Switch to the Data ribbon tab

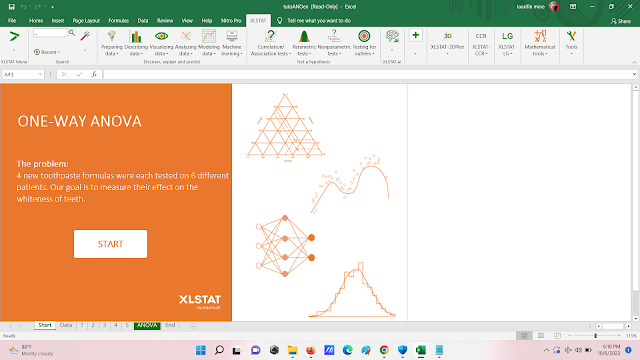coord(143,20)
